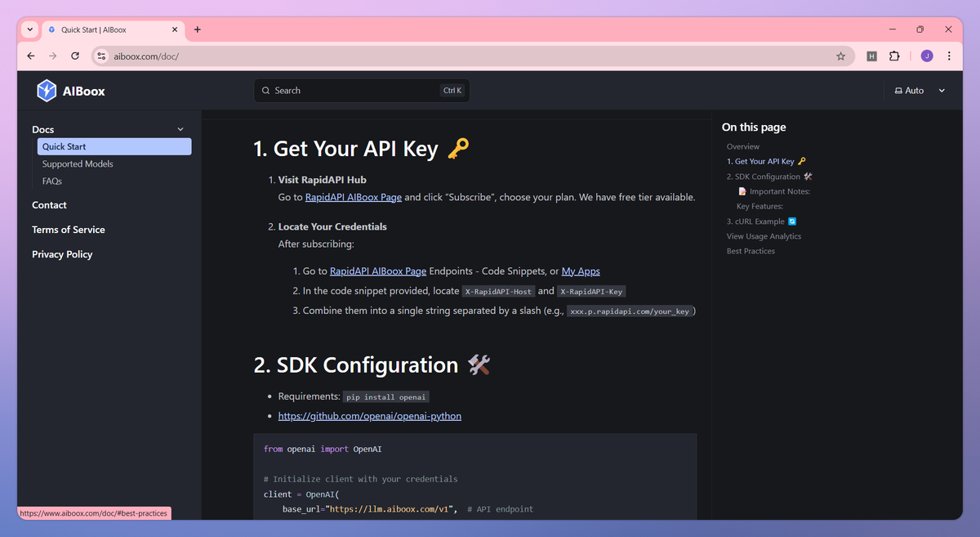Jump to Key Features outline link

pos(759,207)
